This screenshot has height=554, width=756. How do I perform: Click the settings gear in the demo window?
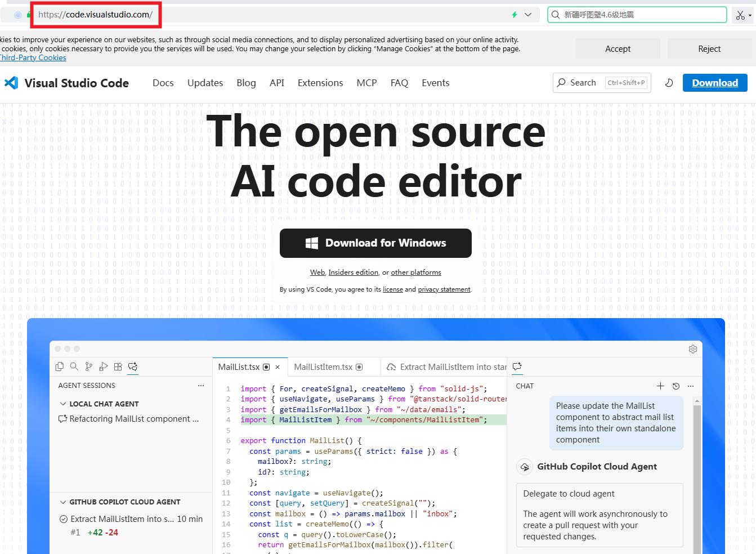[x=693, y=349]
